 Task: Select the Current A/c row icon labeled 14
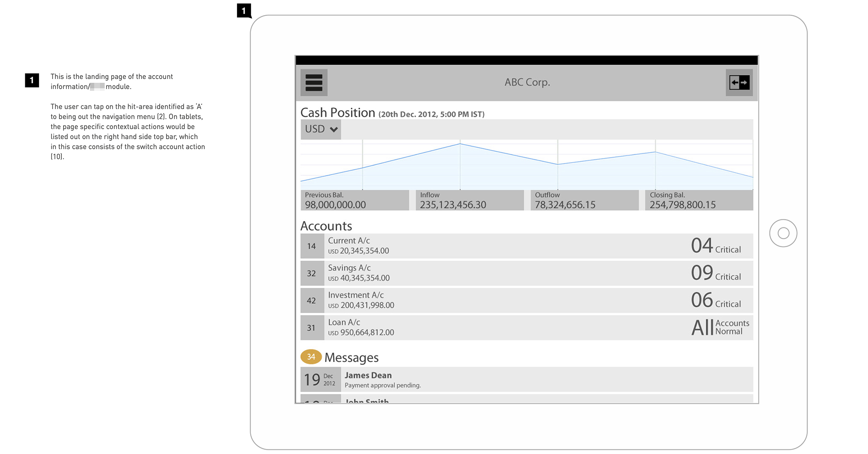311,245
